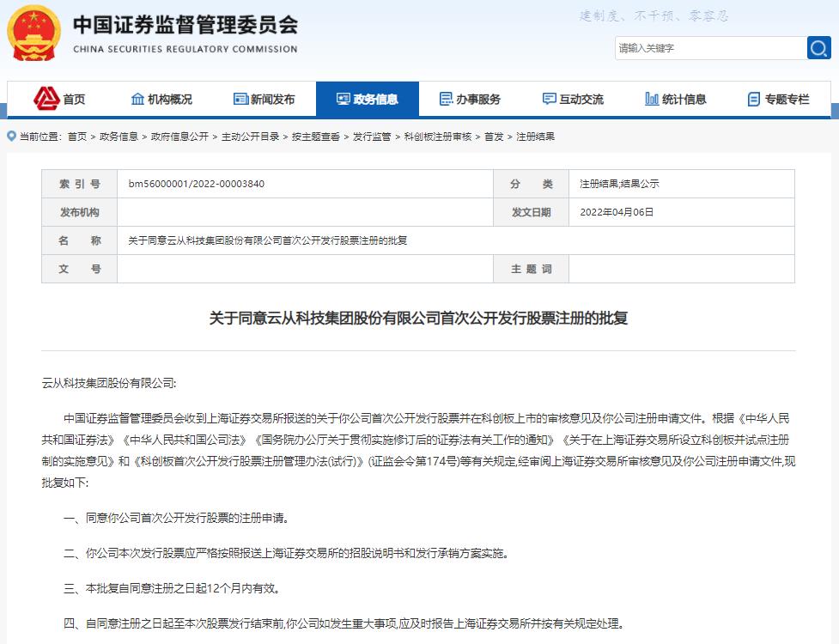The height and width of the screenshot is (644, 839).
Task: Click the 文号 table label
Action: tap(80, 269)
